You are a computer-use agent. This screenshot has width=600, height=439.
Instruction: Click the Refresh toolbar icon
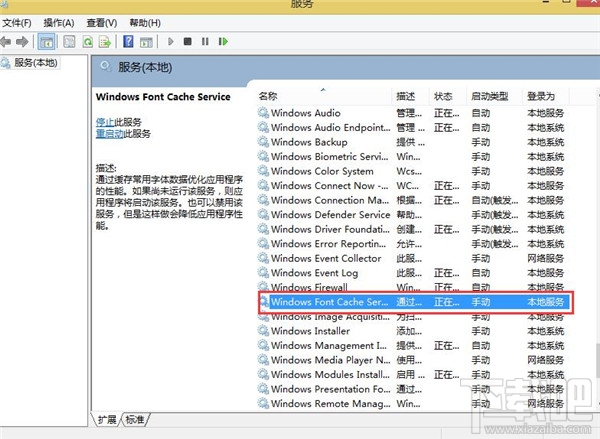(87, 41)
